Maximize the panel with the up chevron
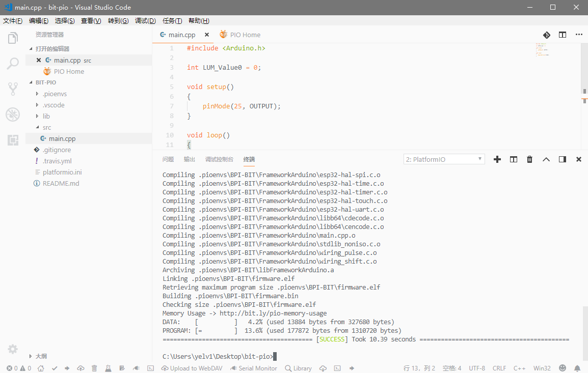The image size is (588, 373). pyautogui.click(x=546, y=159)
